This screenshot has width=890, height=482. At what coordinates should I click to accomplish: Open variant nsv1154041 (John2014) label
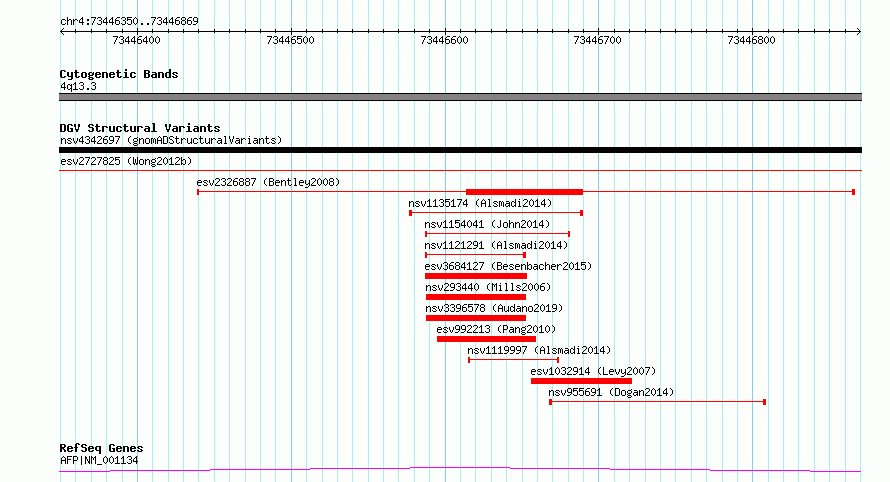point(487,224)
